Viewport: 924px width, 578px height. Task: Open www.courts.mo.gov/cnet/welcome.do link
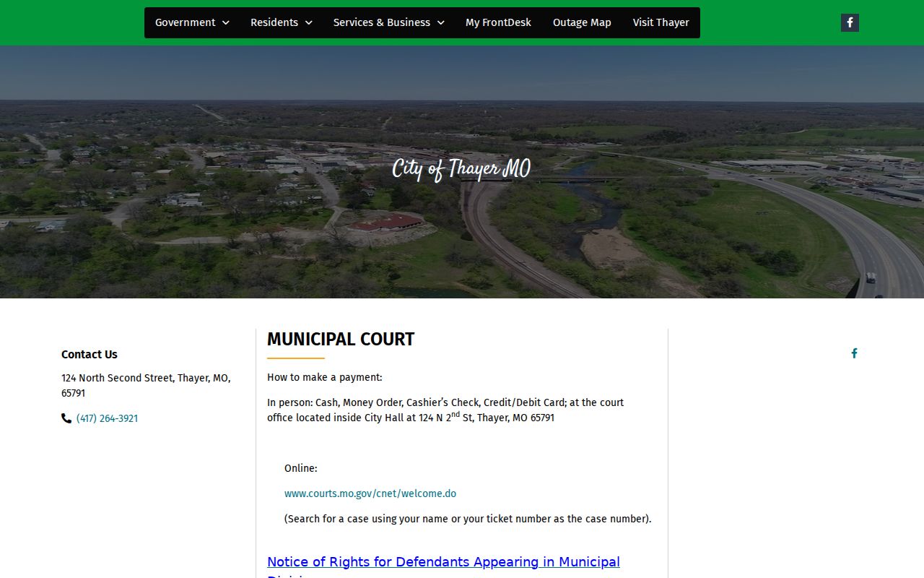pos(370,493)
